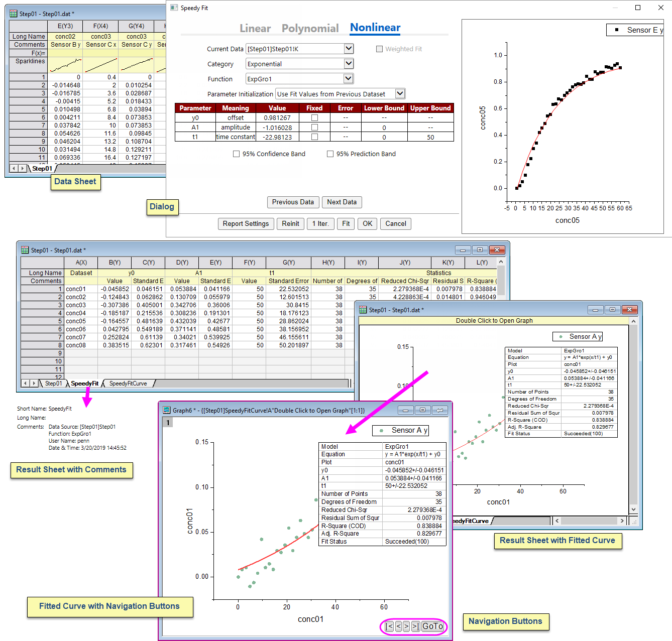The height and width of the screenshot is (641, 672).
Task: Switch to the Polynomial fit tab
Action: (310, 28)
